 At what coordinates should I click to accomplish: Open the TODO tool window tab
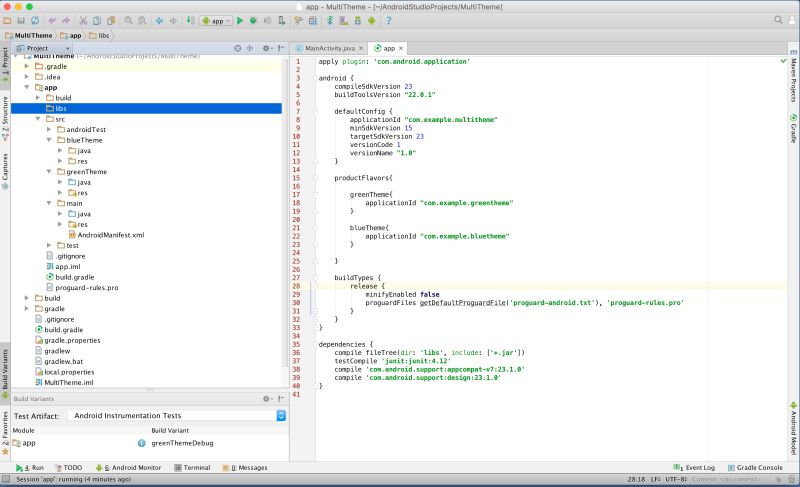pos(68,468)
